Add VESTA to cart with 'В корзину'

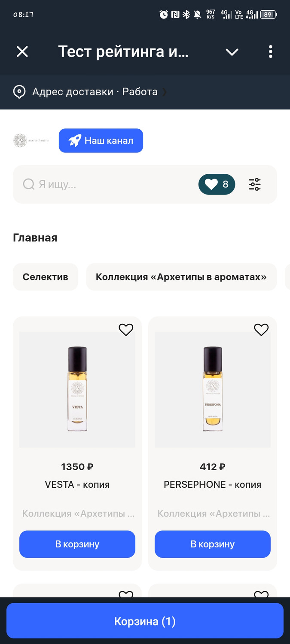(77, 544)
